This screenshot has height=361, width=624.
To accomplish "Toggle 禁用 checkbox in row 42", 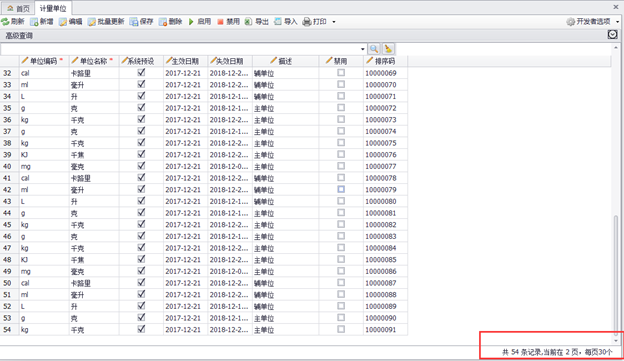I will (x=341, y=189).
